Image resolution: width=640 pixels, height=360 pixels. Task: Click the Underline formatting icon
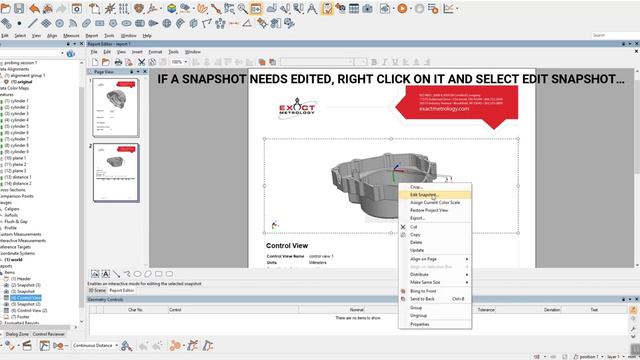coord(395,62)
